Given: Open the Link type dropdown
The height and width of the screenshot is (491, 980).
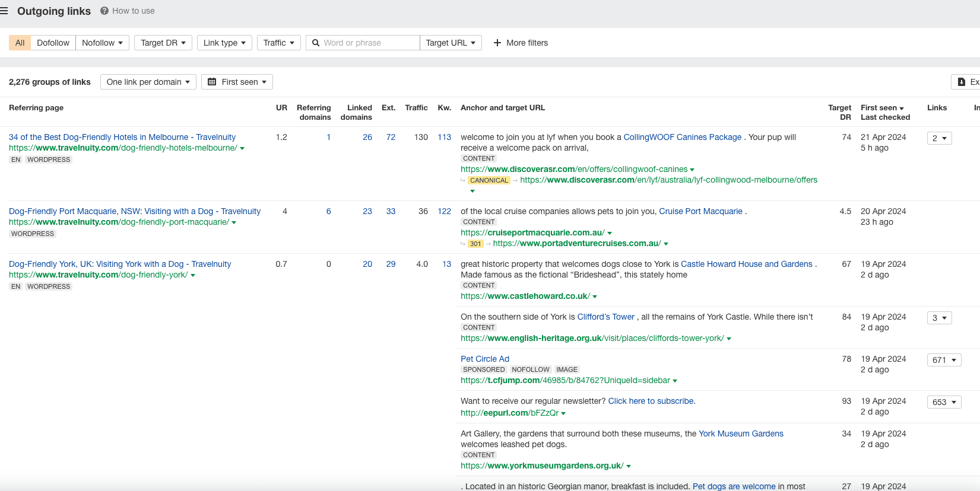Looking at the screenshot, I should point(224,43).
